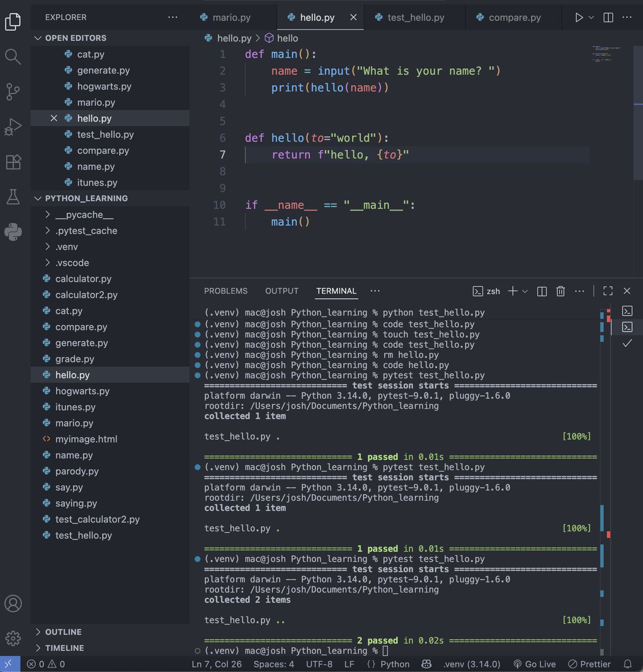Click the checkmark terminal task entry
643x672 pixels.
[x=627, y=343]
